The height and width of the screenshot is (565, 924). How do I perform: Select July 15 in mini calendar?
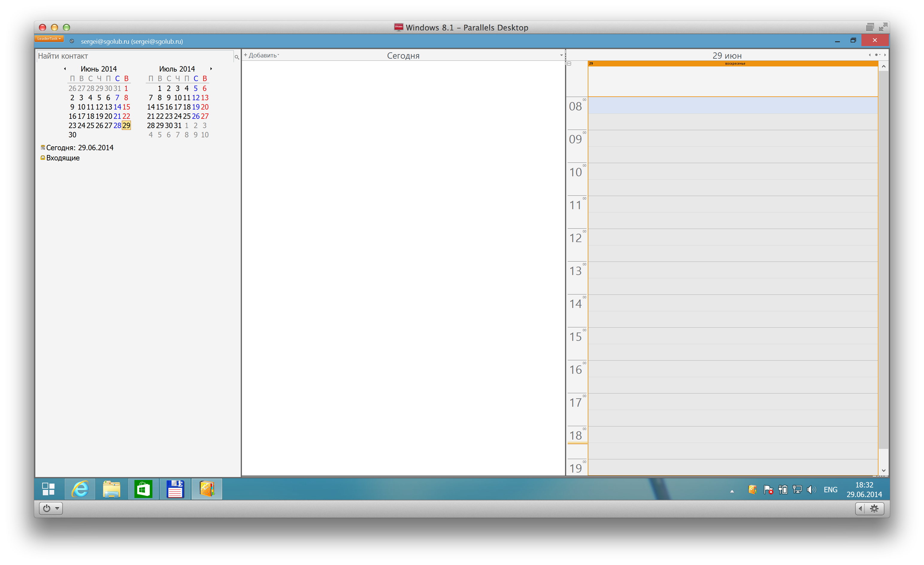coord(160,107)
